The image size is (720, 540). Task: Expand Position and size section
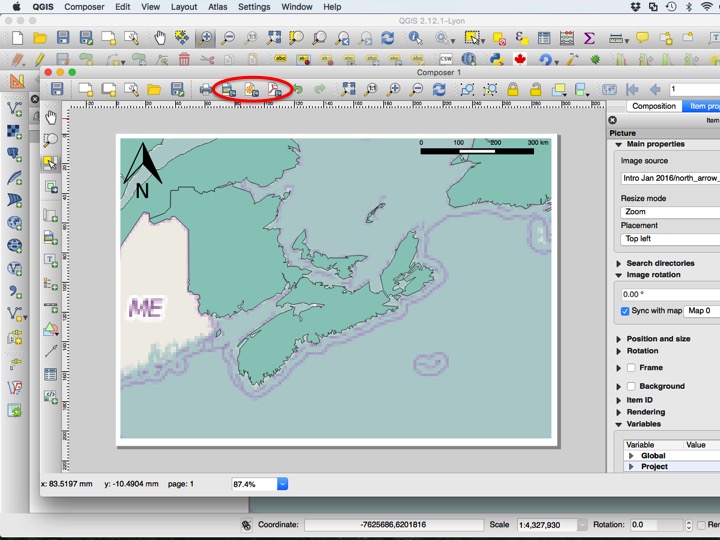(x=619, y=339)
